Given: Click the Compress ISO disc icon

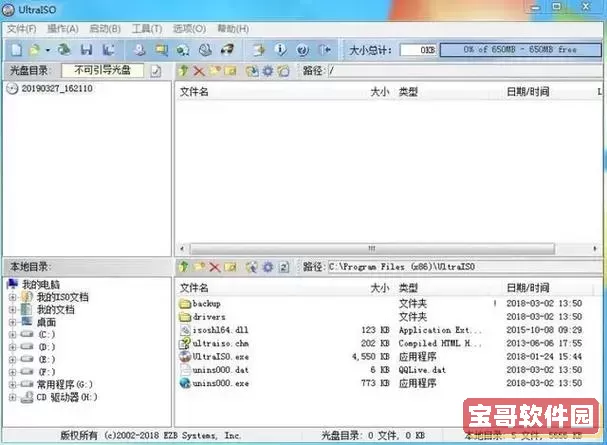Looking at the screenshot, I should tap(183, 50).
